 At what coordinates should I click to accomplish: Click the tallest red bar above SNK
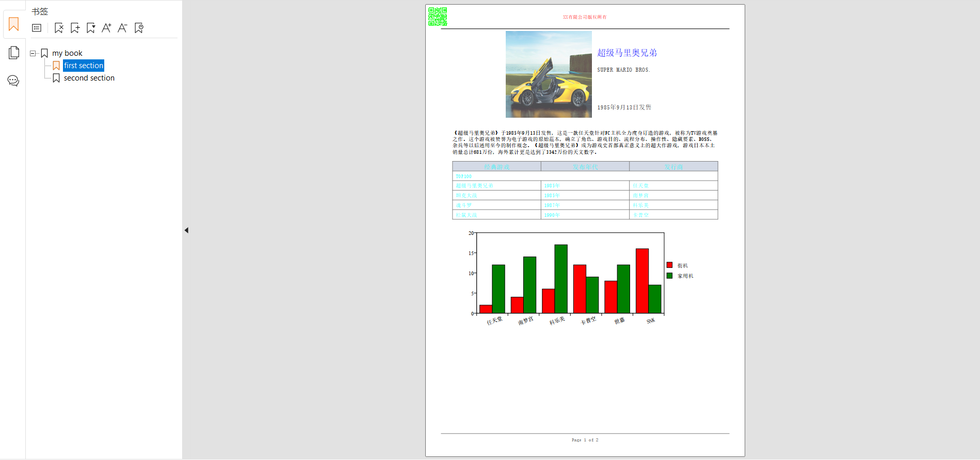click(642, 281)
